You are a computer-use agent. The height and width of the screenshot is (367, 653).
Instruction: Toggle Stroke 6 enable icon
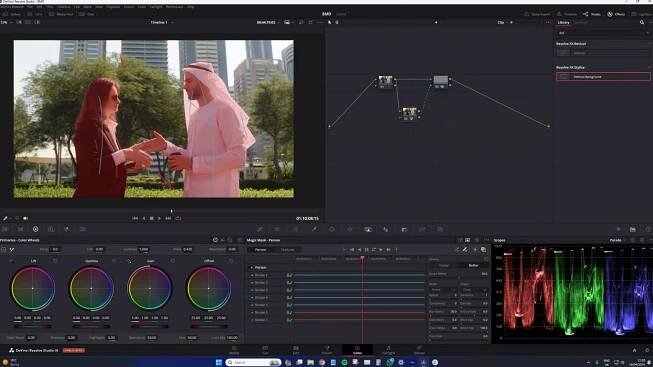point(289,312)
